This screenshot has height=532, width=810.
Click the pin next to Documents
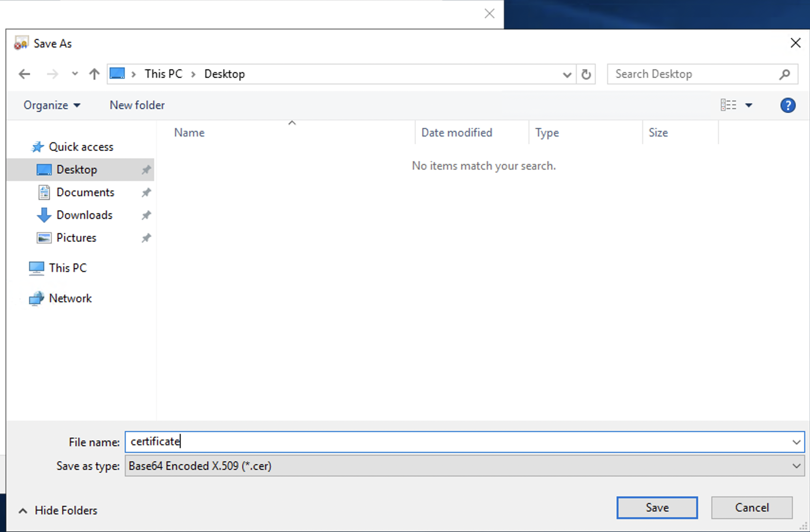pos(146,192)
